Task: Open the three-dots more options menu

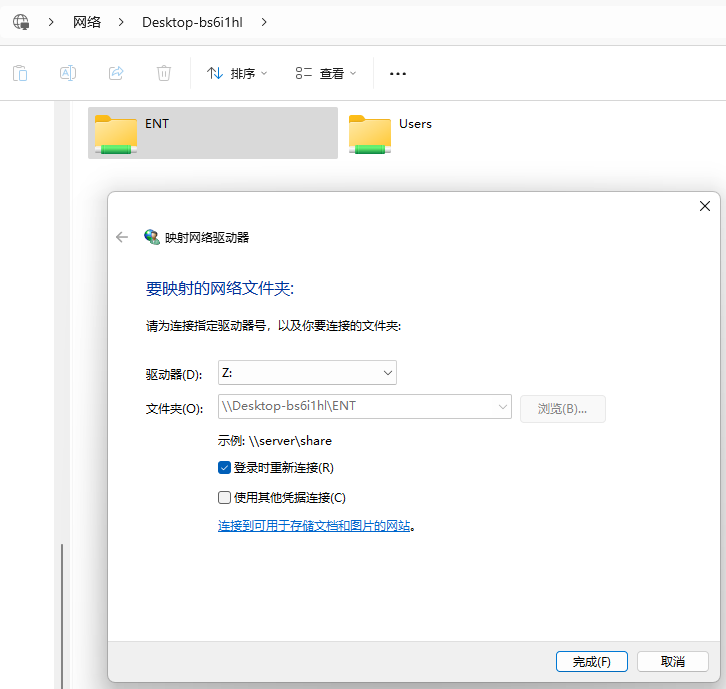Action: [x=398, y=73]
